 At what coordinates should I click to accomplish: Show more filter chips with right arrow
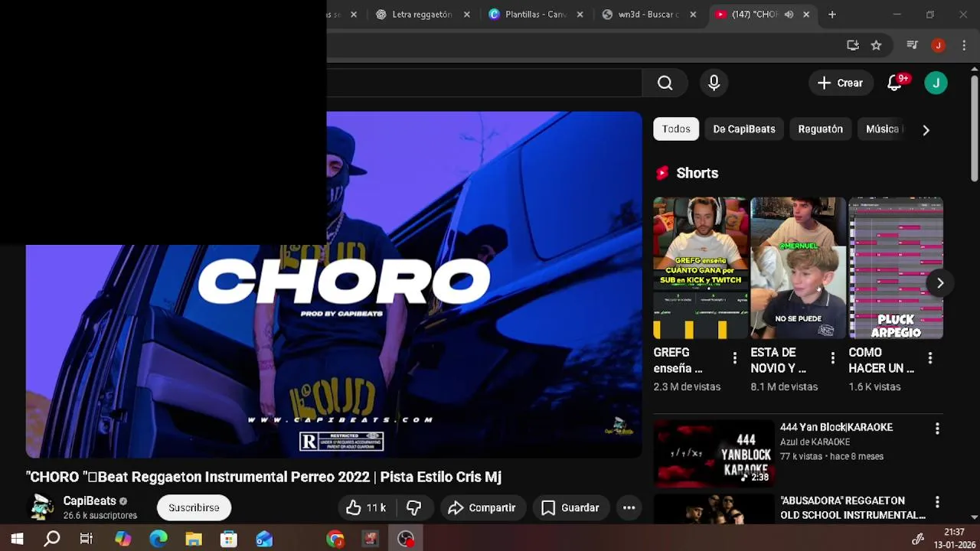[x=926, y=130]
